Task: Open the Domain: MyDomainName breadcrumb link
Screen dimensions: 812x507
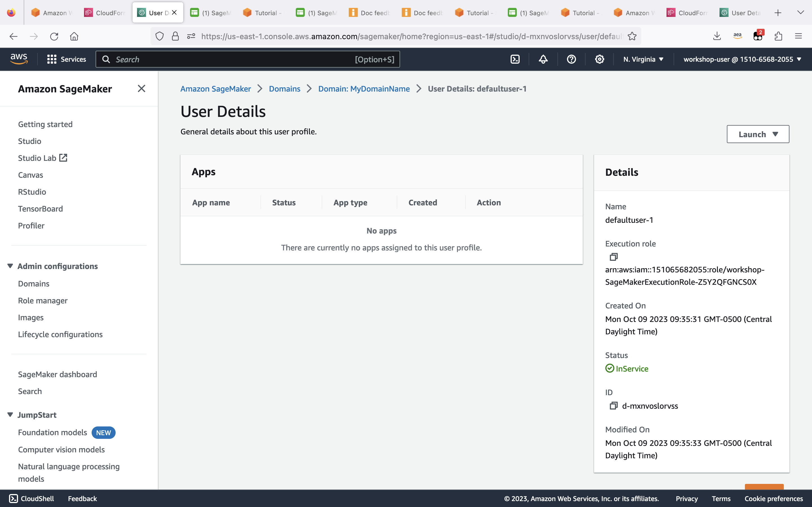Action: 364,88
